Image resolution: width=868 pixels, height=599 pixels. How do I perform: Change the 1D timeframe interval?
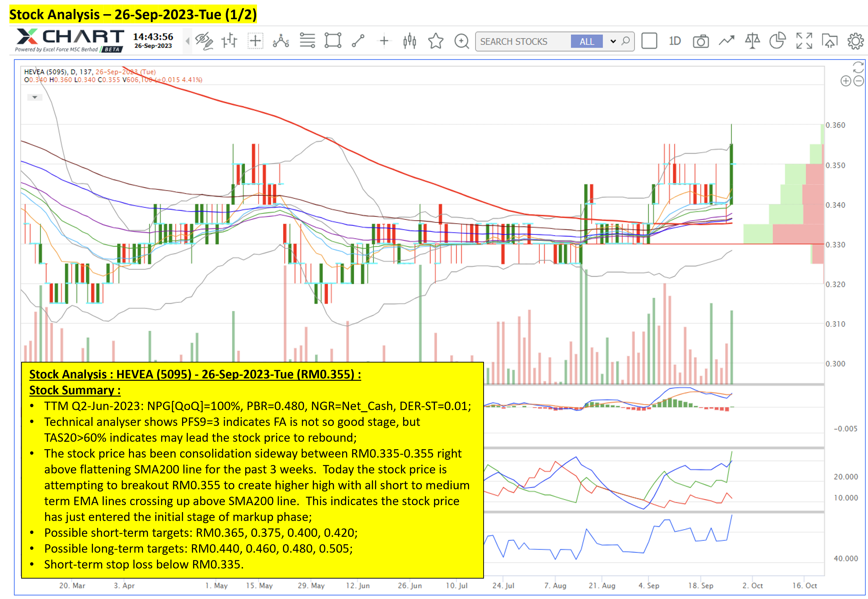(x=675, y=41)
